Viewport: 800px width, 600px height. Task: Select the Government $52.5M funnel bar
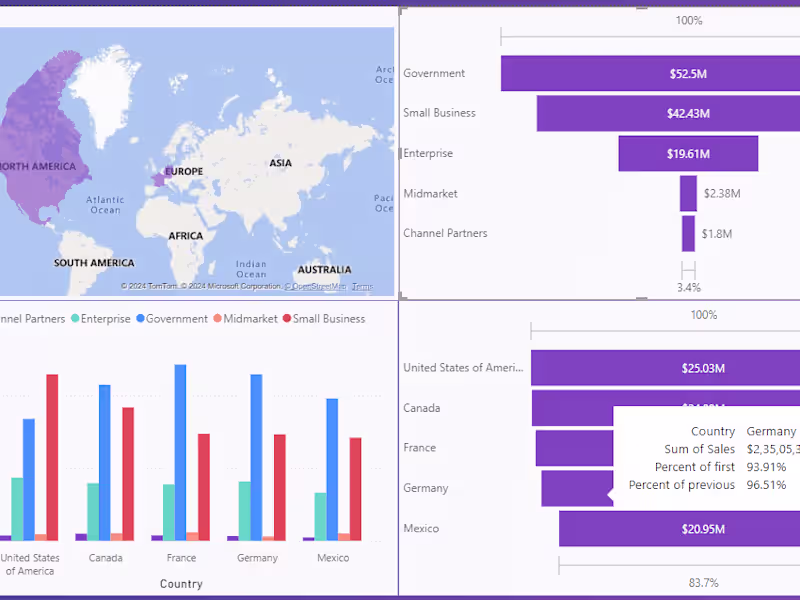pyautogui.click(x=650, y=73)
